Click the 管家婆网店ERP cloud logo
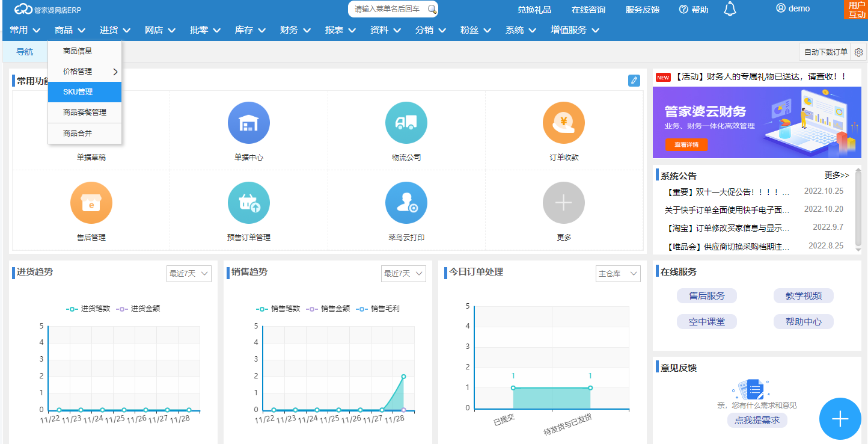The image size is (868, 444). [x=48, y=9]
